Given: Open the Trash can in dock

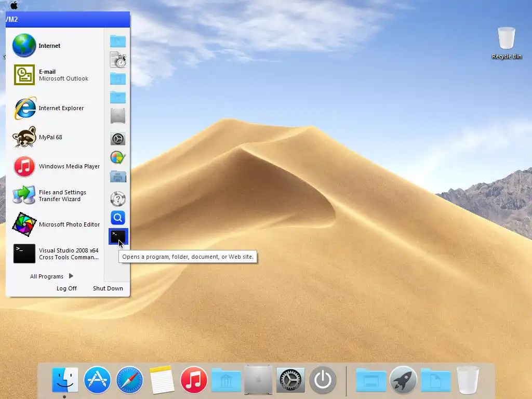Looking at the screenshot, I should (468, 380).
